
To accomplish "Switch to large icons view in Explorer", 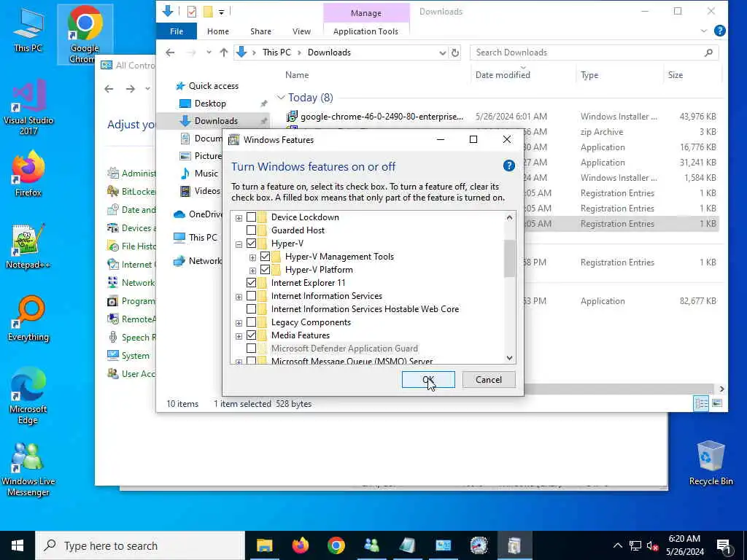I will coord(717,403).
